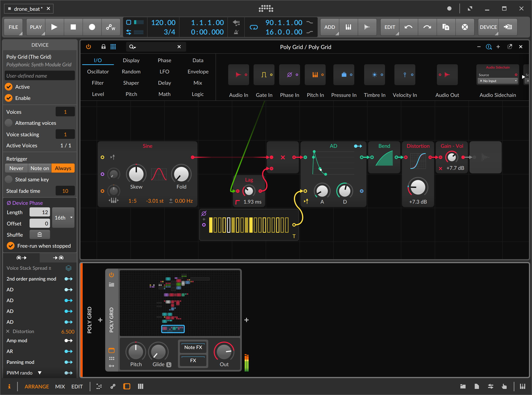Screen dimensions: 532x395
Task: Enable Alternating voices
Action: (x=9, y=123)
